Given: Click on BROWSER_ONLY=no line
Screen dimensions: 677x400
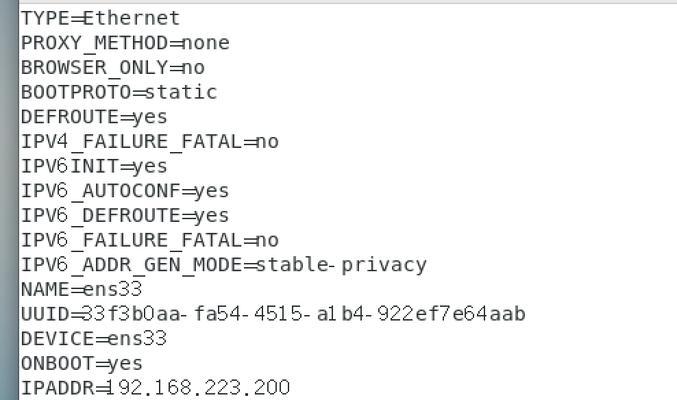Looking at the screenshot, I should point(113,68).
